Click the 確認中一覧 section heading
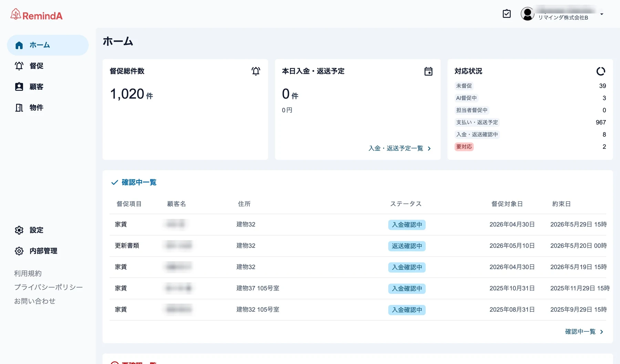This screenshot has width=620, height=364. pyautogui.click(x=139, y=182)
